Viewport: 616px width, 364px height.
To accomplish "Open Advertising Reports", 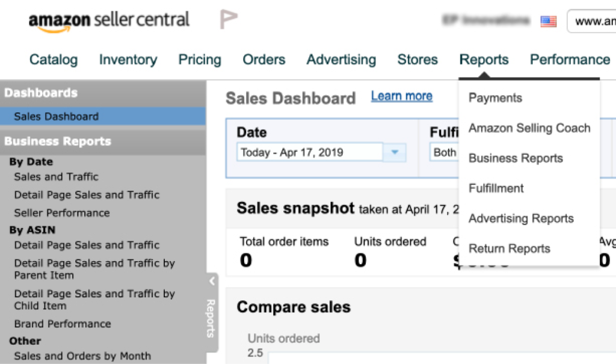I will 521,218.
